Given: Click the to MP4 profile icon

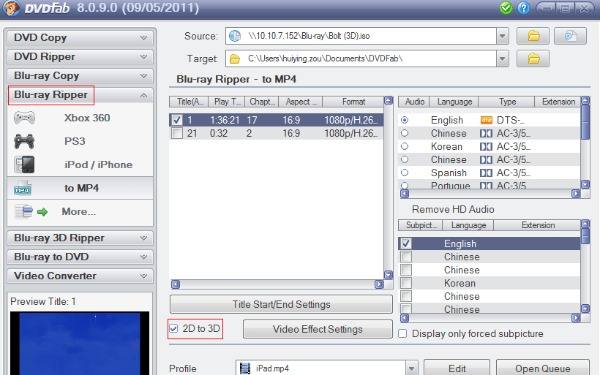Looking at the screenshot, I should 23,188.
